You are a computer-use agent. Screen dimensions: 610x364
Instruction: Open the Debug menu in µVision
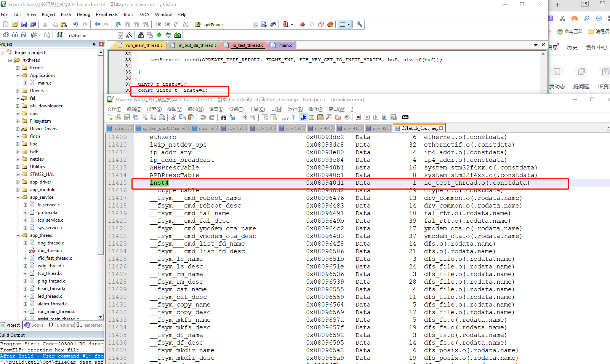[83, 14]
